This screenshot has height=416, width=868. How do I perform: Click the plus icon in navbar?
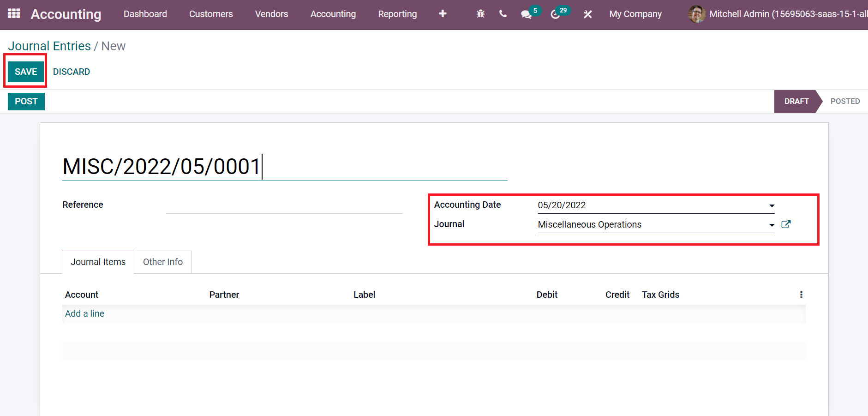pyautogui.click(x=443, y=14)
